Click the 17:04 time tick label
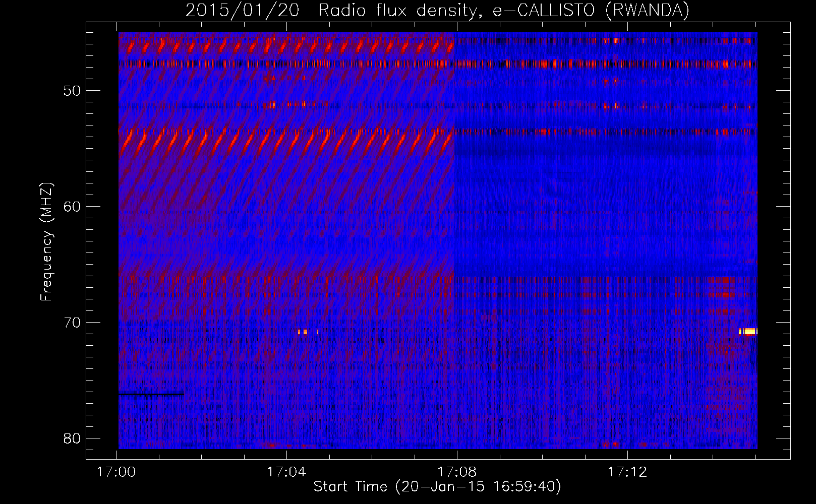Screen dimensions: 816x504 coord(286,472)
